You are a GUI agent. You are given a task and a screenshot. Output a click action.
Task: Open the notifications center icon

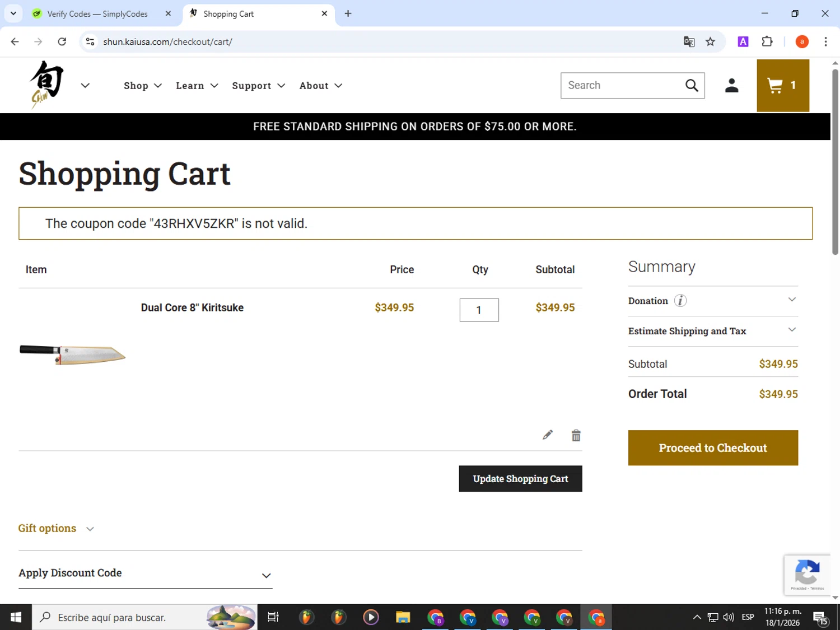click(820, 618)
